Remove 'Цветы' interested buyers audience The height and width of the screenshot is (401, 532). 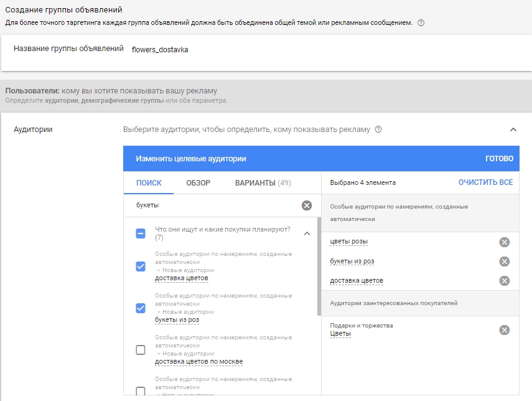pos(504,330)
